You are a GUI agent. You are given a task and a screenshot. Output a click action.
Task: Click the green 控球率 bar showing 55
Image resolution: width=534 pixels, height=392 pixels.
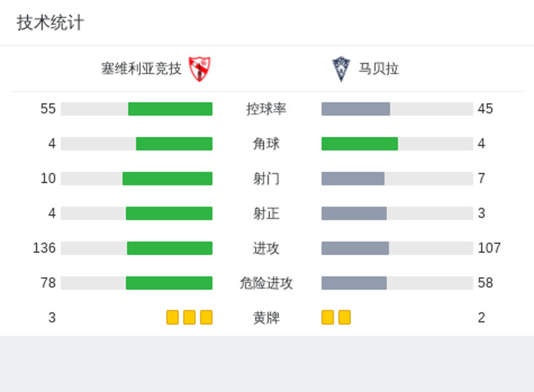pos(171,109)
